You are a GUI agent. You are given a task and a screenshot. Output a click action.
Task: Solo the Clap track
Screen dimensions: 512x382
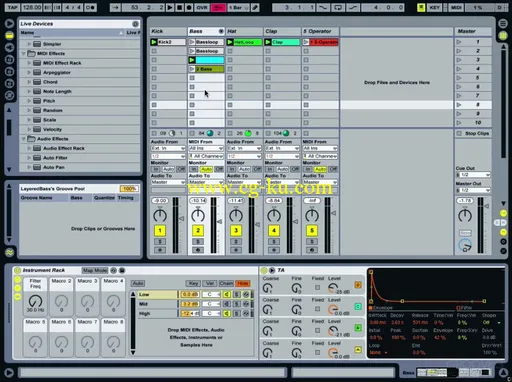pos(274,241)
